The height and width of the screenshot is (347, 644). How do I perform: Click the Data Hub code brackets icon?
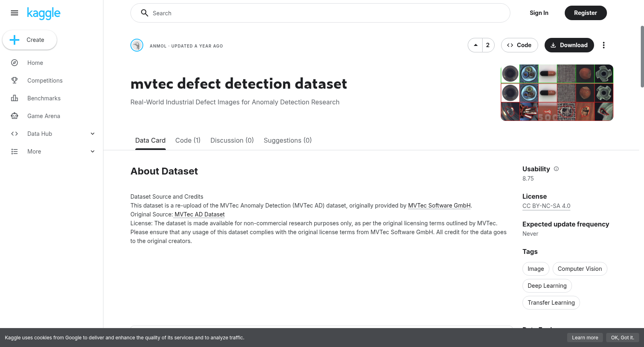click(x=14, y=134)
